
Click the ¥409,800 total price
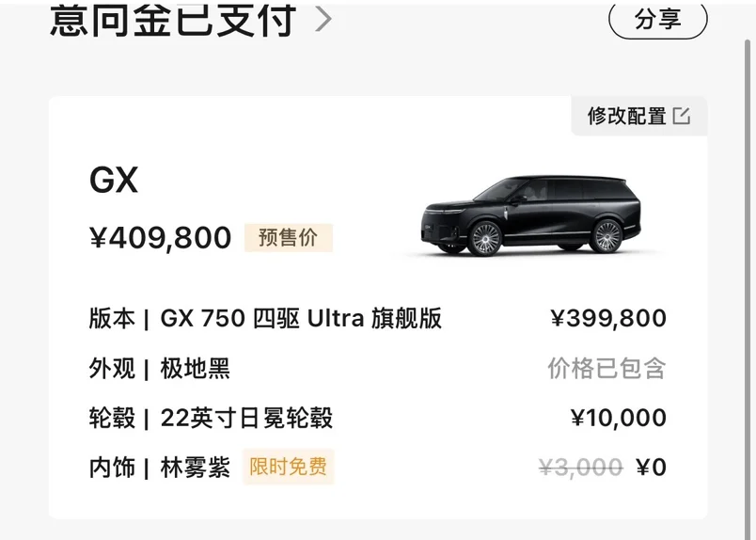161,238
